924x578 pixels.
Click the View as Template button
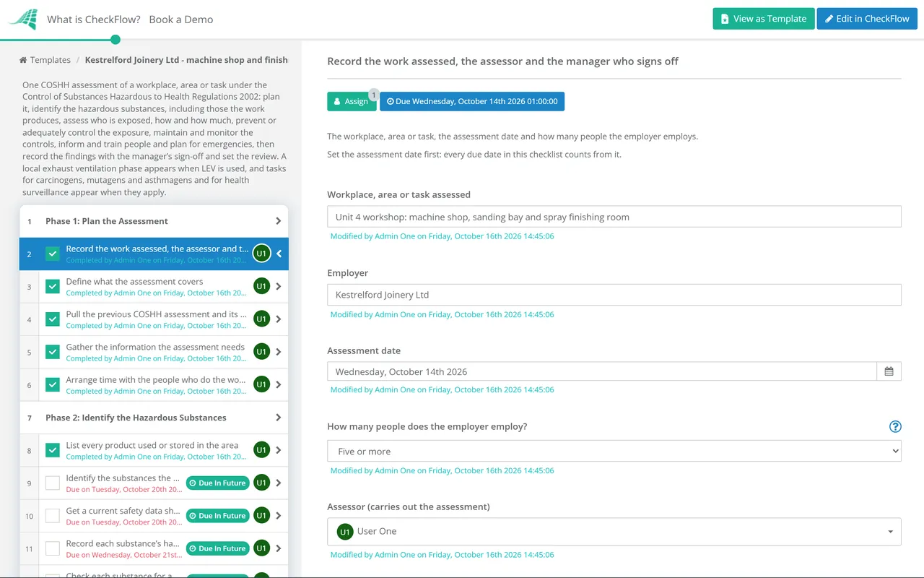point(764,19)
